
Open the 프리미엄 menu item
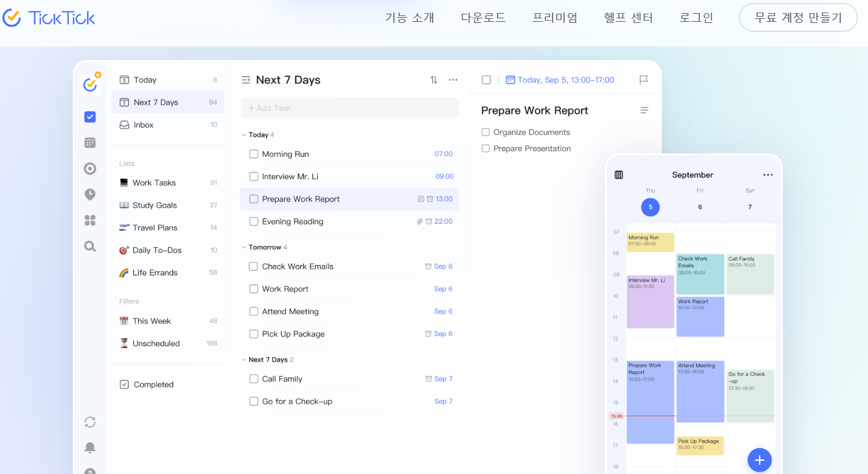[555, 18]
